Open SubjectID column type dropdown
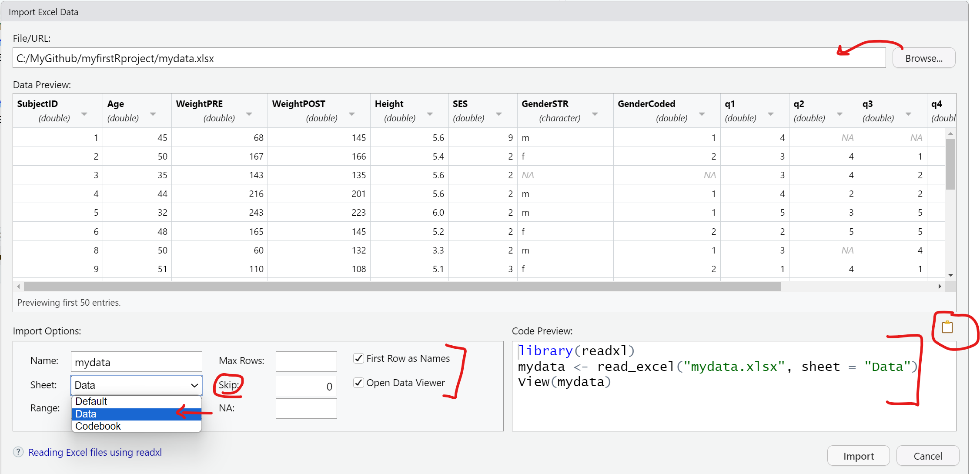980x474 pixels. tap(84, 114)
